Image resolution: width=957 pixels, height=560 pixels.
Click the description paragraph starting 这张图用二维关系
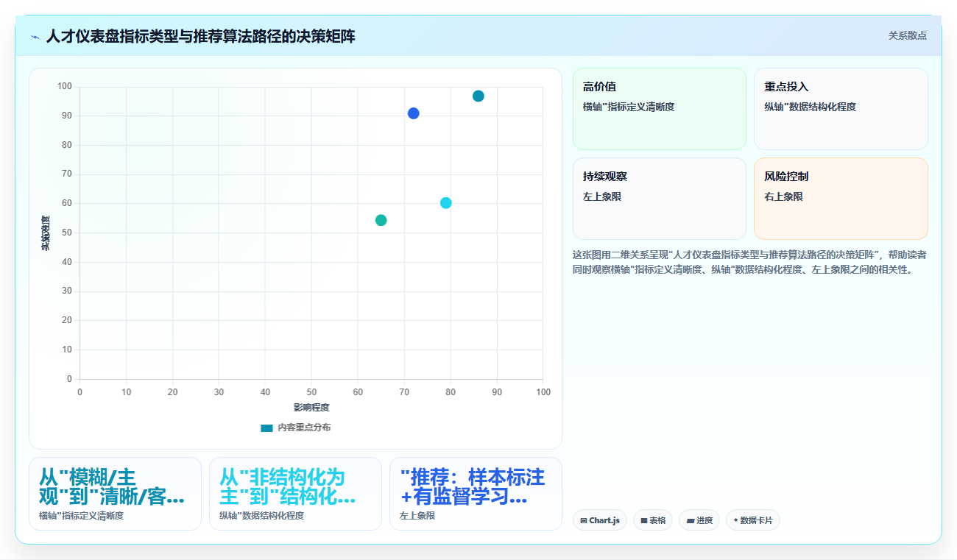749,262
